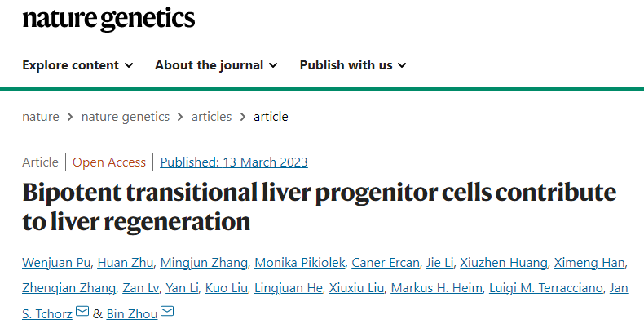The image size is (644, 333).
Task: Open author Huan Zhu's details
Action: 126,262
